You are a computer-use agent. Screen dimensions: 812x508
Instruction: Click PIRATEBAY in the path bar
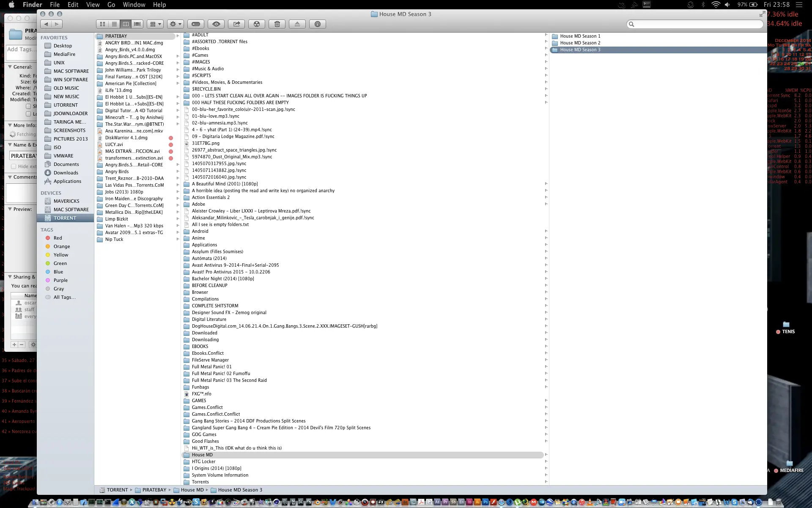tap(151, 490)
